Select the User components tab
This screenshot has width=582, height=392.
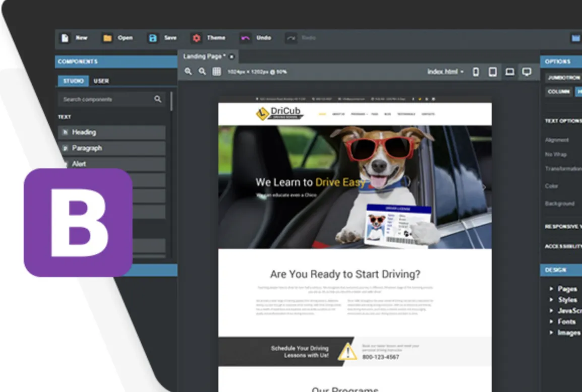click(x=101, y=81)
